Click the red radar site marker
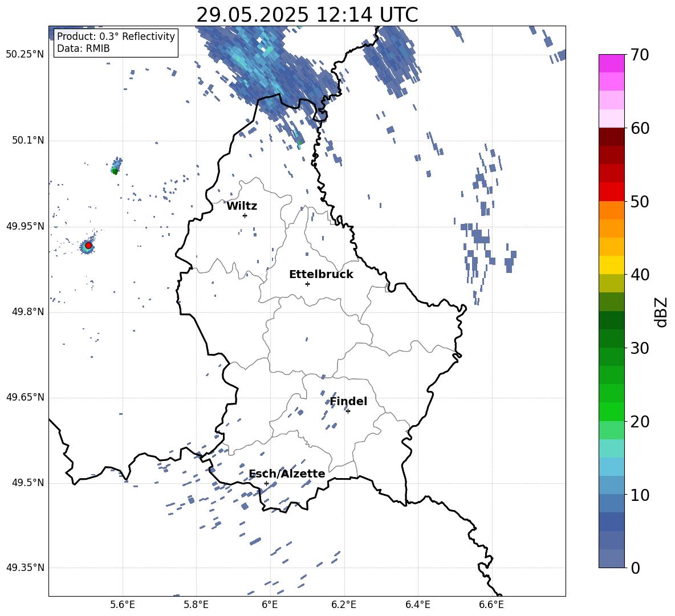This screenshot has width=675, height=616. [x=88, y=245]
